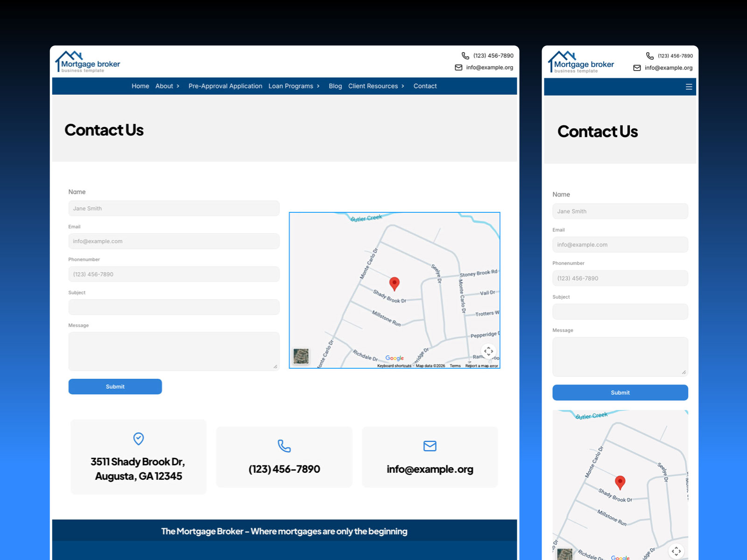
Task: Click the footer tagline The Mortgage Broker
Action: (x=284, y=532)
